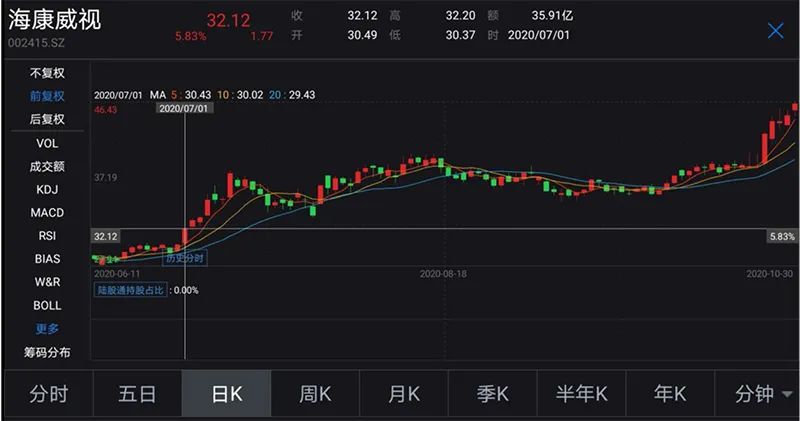The image size is (800, 421).
Task: Open the 分钟 interval dropdown
Action: (x=757, y=394)
